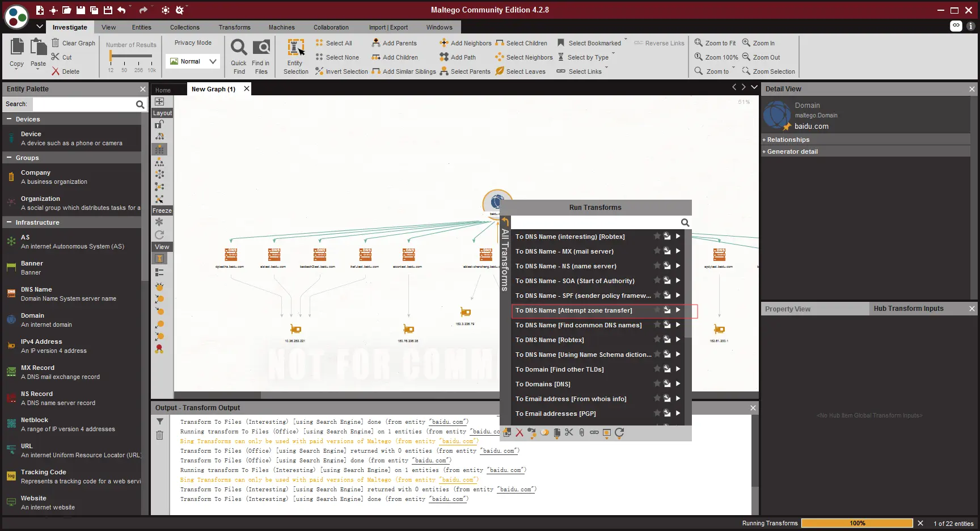Click Zoom to Fit
Image resolution: width=980 pixels, height=531 pixels.
click(715, 43)
